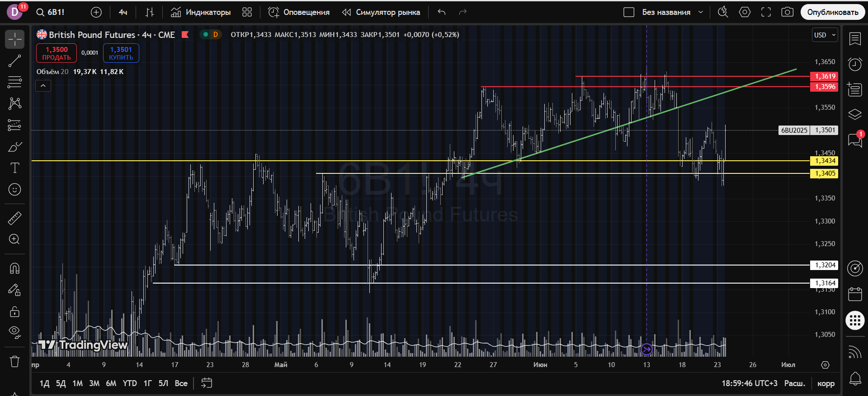Redo the last chart action

click(x=462, y=12)
